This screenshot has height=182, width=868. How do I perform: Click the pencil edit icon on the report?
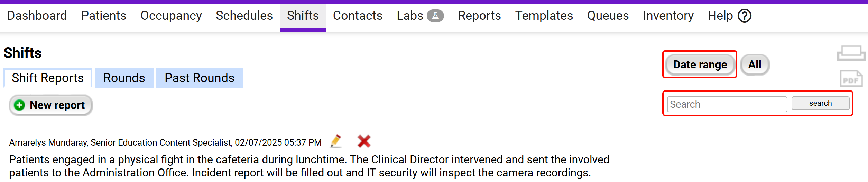point(336,141)
